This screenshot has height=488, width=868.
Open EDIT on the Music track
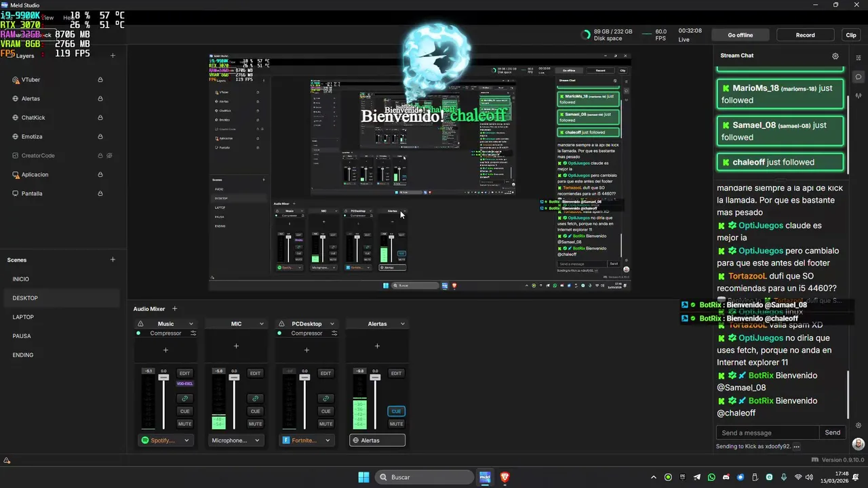[184, 373]
